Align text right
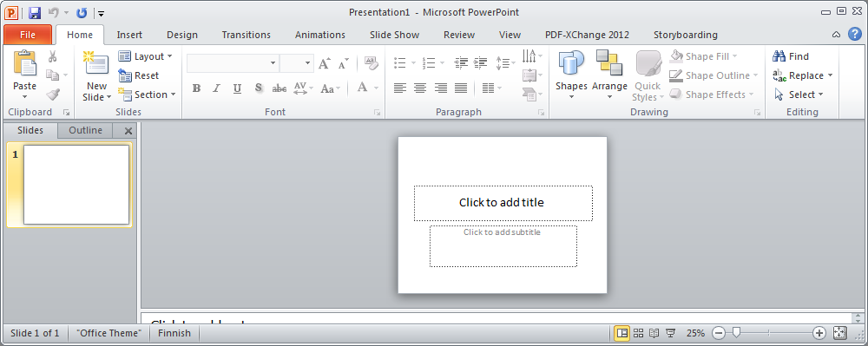Screen dimensions: 868x346 (x=441, y=88)
